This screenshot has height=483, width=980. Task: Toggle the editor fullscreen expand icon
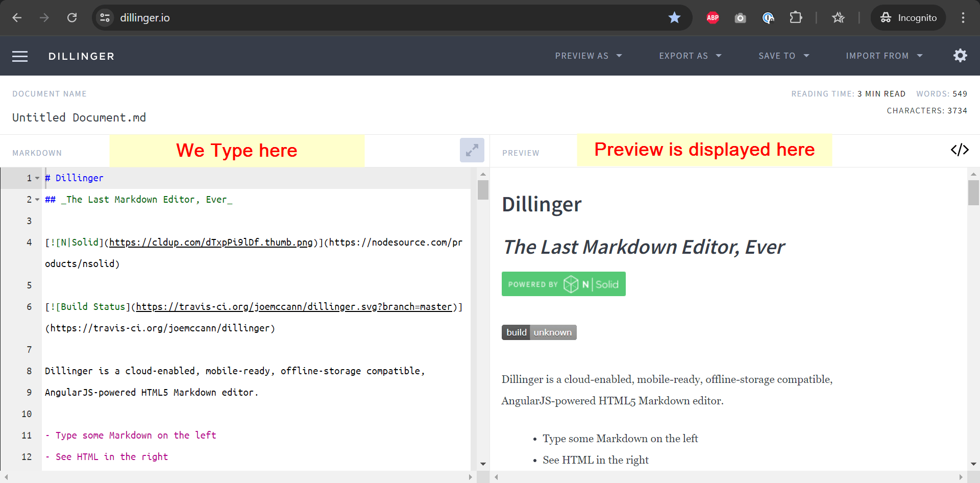tap(472, 150)
